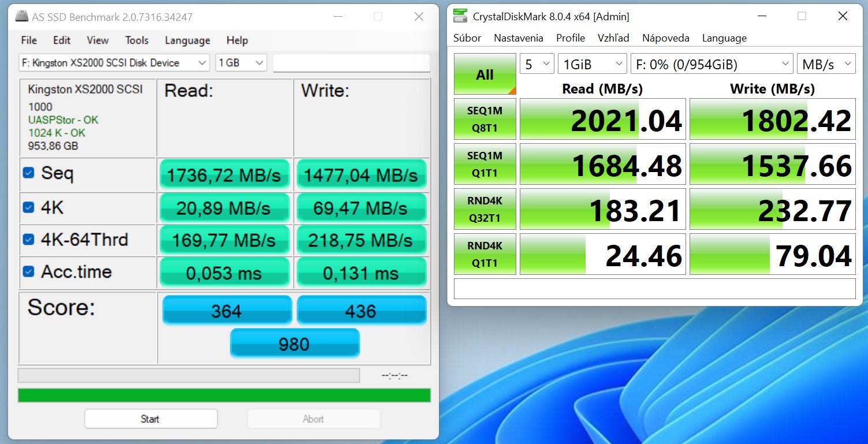Click the empty comment field below CrystalDiskMark results
This screenshot has width=868, height=444.
(654, 289)
